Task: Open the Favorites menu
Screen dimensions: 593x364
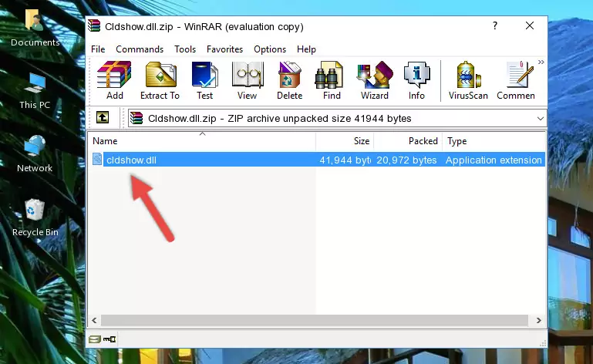Action: pos(224,49)
